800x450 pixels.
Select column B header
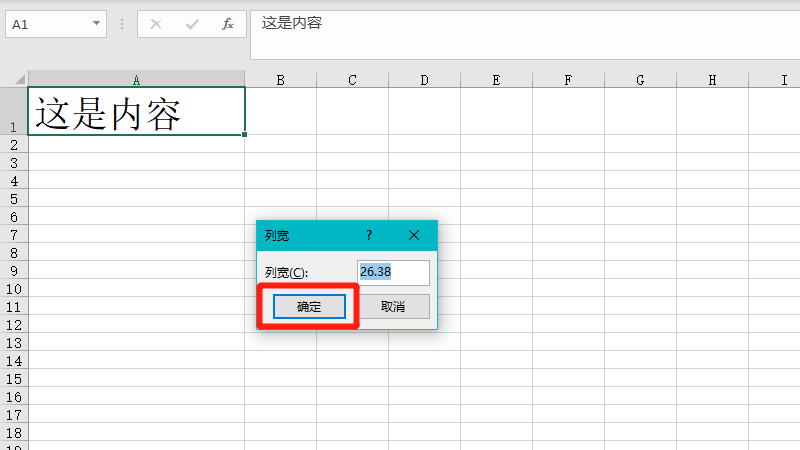coord(280,79)
